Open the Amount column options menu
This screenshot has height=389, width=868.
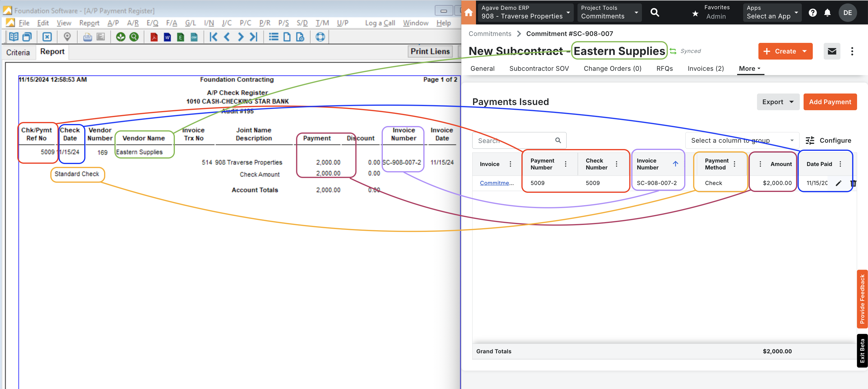tap(760, 164)
